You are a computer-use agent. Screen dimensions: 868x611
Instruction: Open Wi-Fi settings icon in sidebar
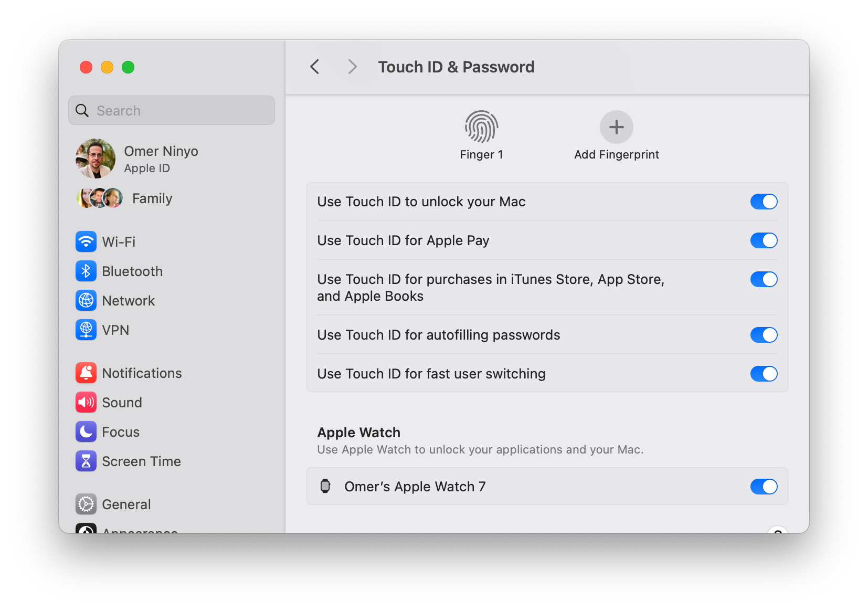point(86,241)
